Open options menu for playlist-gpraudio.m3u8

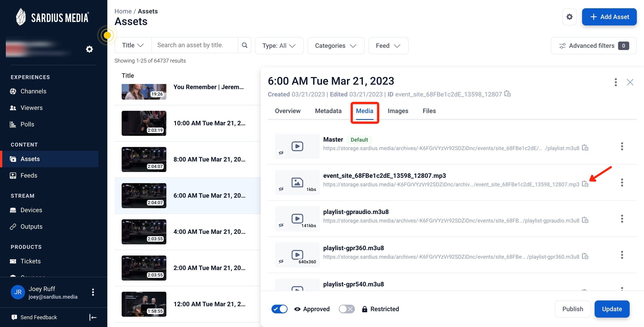click(x=622, y=219)
